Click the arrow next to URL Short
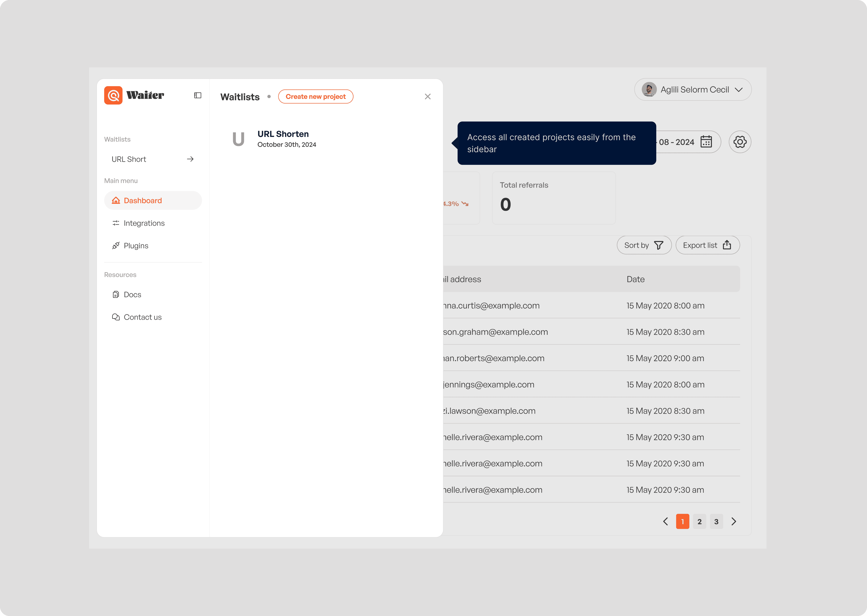867x616 pixels. tap(190, 159)
